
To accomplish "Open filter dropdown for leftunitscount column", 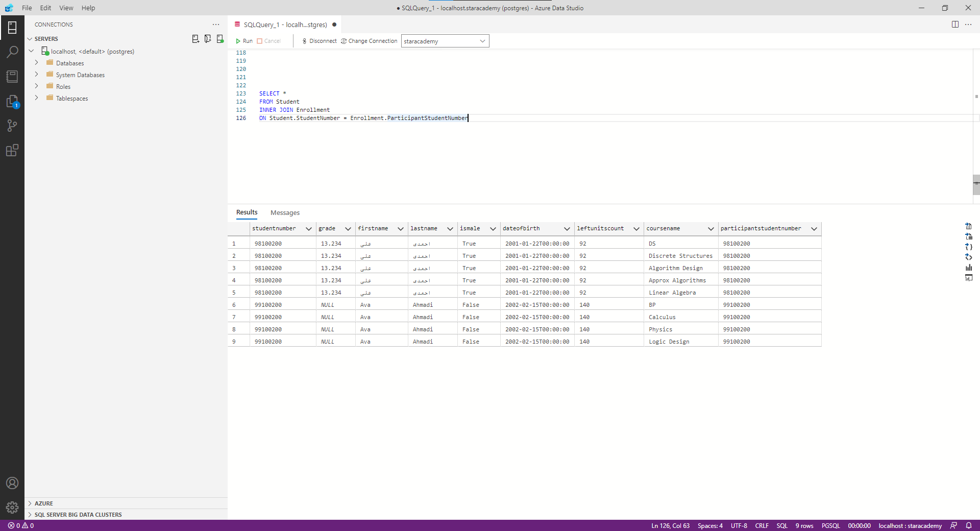I will click(x=636, y=229).
